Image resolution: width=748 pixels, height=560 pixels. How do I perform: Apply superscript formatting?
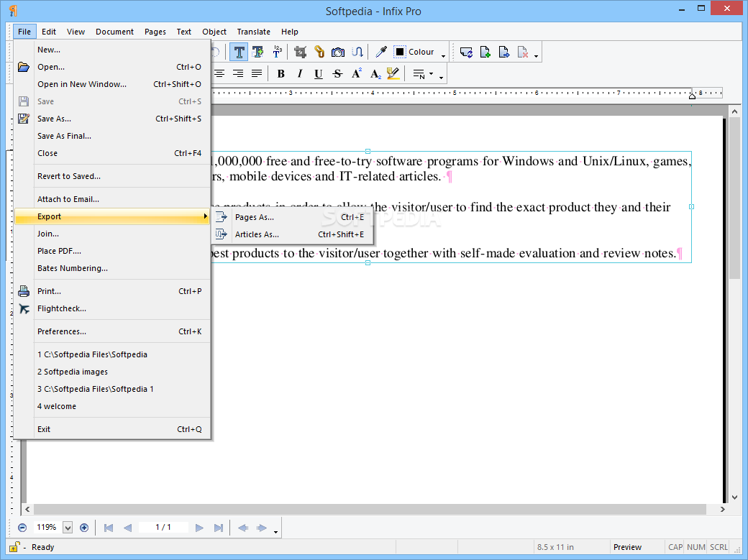tap(356, 74)
